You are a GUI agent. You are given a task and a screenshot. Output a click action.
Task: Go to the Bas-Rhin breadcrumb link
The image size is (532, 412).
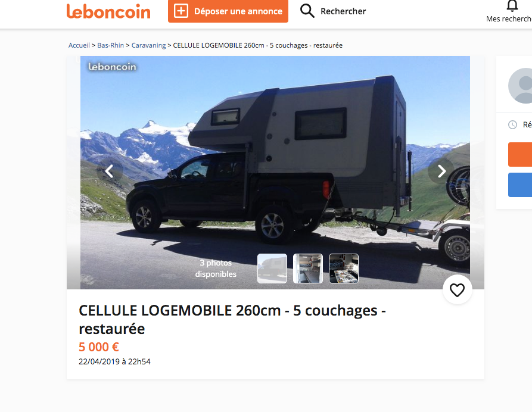coord(111,45)
